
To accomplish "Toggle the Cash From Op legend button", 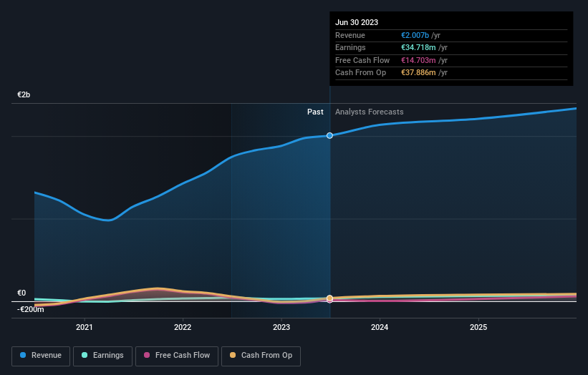I will [x=261, y=356].
